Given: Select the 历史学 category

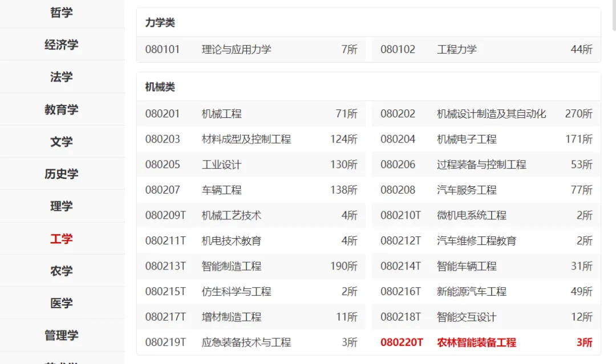Looking at the screenshot, I should click(62, 174).
